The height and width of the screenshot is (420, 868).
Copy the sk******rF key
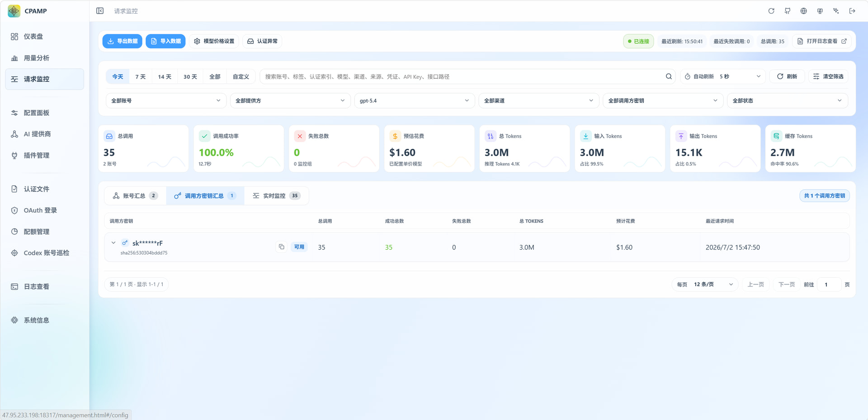[281, 247]
